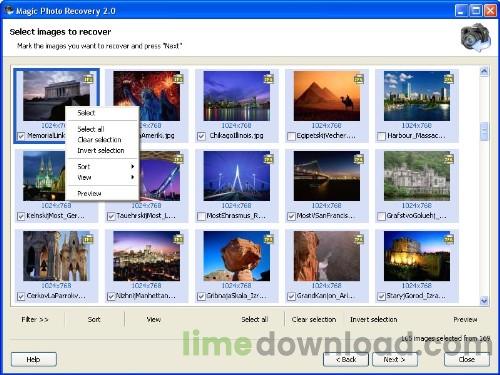The width and height of the screenshot is (500, 375).
Task: Check the GrafstvoGoluehj checkbox
Action: (381, 216)
